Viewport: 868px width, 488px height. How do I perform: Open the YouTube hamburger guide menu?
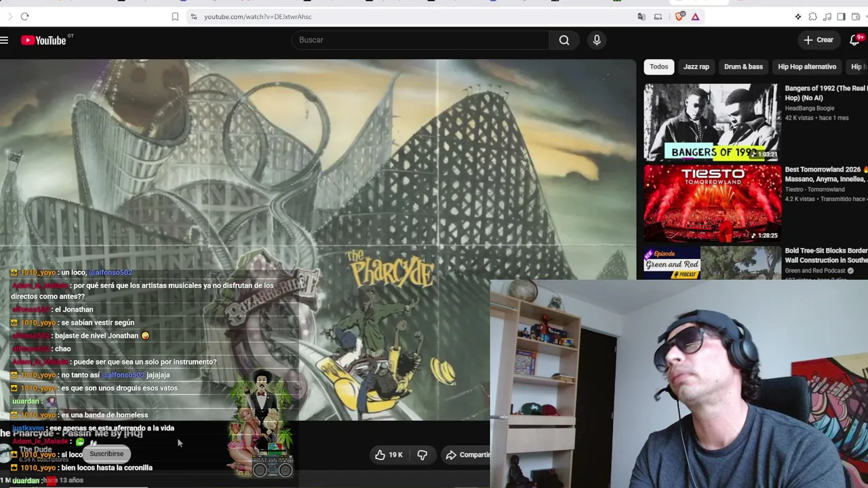4,40
